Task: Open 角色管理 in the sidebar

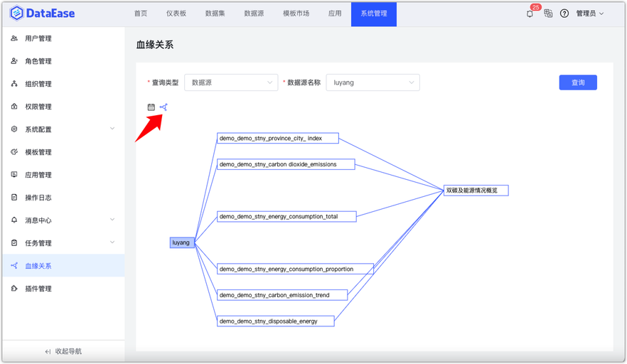Action: 63,61
